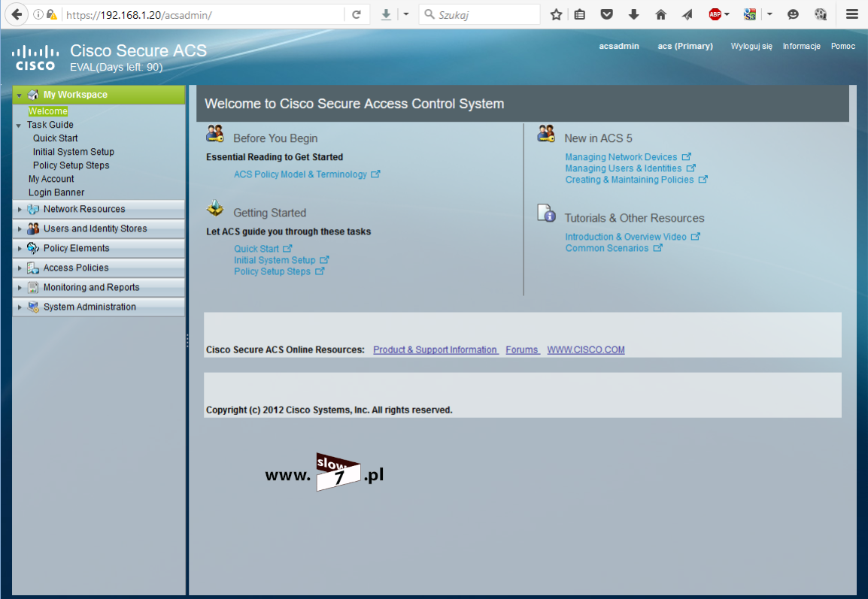The image size is (868, 599).
Task: Collapse the Task Guide tree node
Action: [19, 126]
